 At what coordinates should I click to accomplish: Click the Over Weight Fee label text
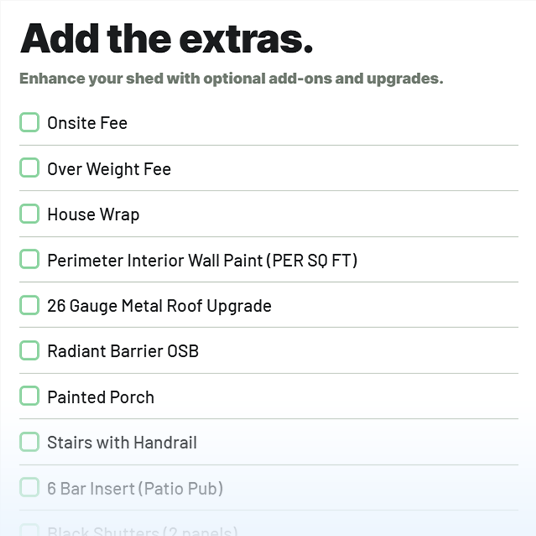109,169
